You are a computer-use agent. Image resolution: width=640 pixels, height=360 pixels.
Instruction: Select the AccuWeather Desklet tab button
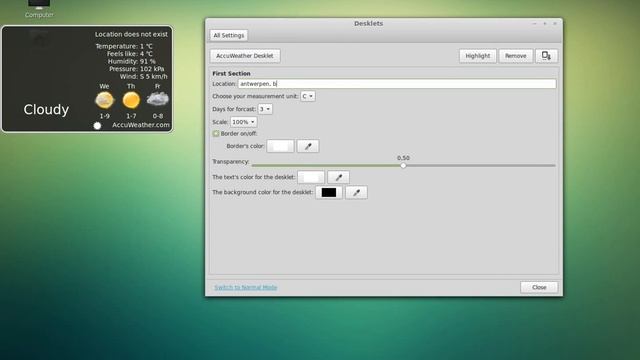pyautogui.click(x=245, y=56)
